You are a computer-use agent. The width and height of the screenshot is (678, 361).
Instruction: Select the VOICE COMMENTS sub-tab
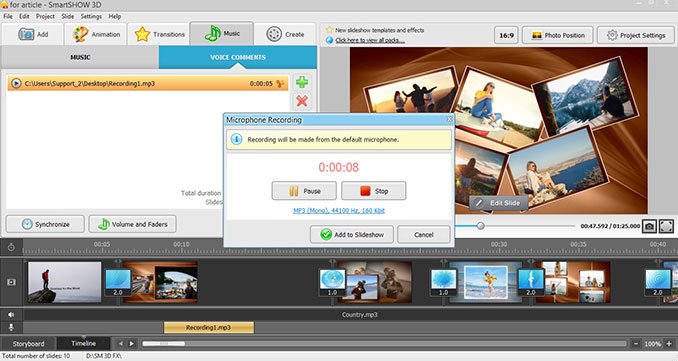[238, 57]
